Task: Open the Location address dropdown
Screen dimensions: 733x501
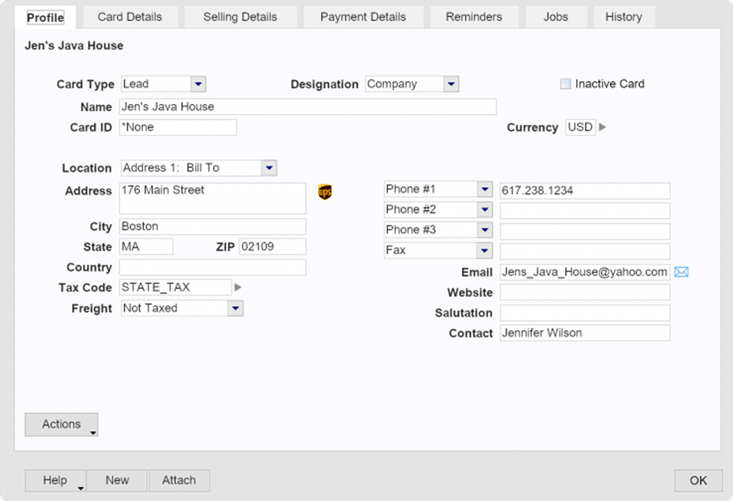Action: (268, 168)
